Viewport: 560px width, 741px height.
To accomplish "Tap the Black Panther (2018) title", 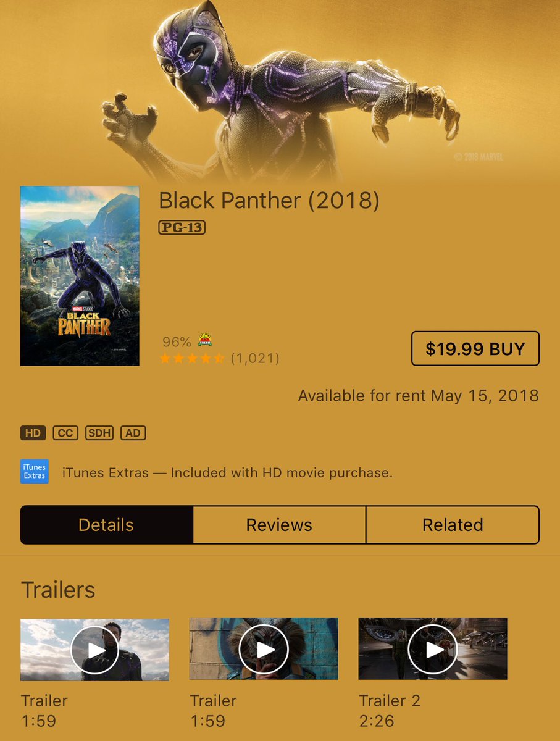I will click(x=269, y=200).
